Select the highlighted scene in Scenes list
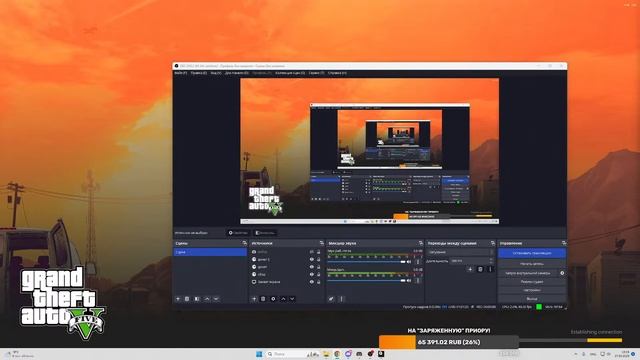Image resolution: width=640 pixels, height=360 pixels. (210, 252)
